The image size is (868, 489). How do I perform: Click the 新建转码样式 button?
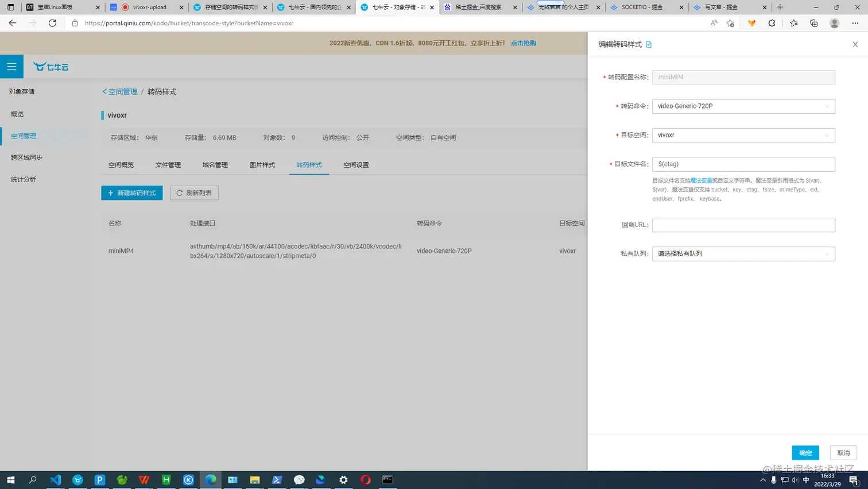[132, 193]
